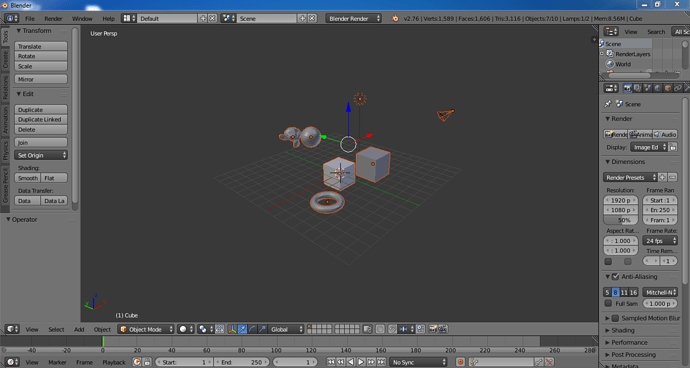Click the play animation button in timeline
The width and height of the screenshot is (690, 368).
click(361, 362)
